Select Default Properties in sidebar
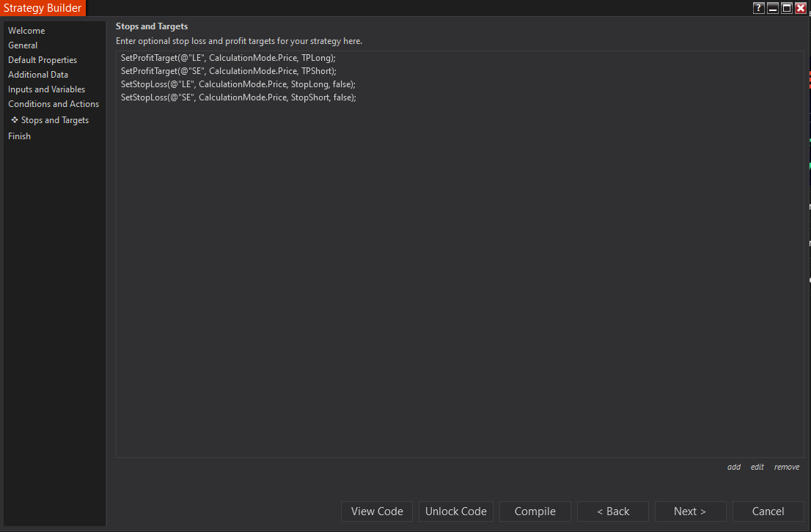The width and height of the screenshot is (811, 532). point(43,60)
